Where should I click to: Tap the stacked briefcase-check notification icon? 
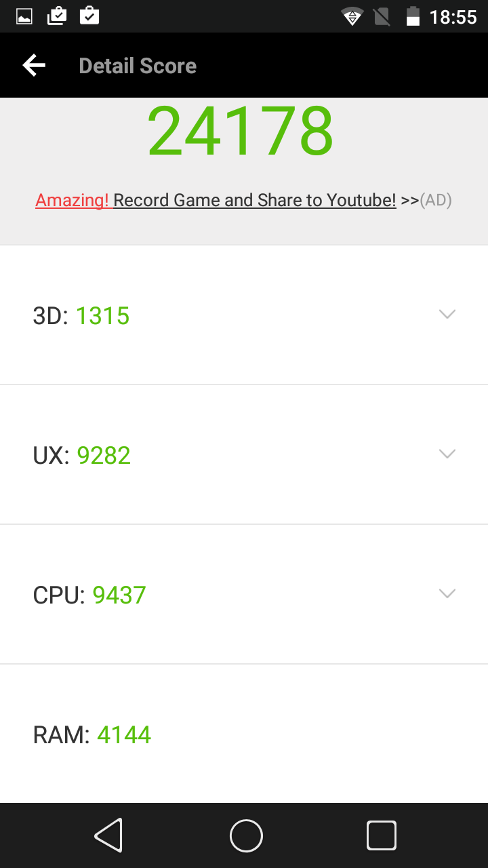[x=57, y=16]
